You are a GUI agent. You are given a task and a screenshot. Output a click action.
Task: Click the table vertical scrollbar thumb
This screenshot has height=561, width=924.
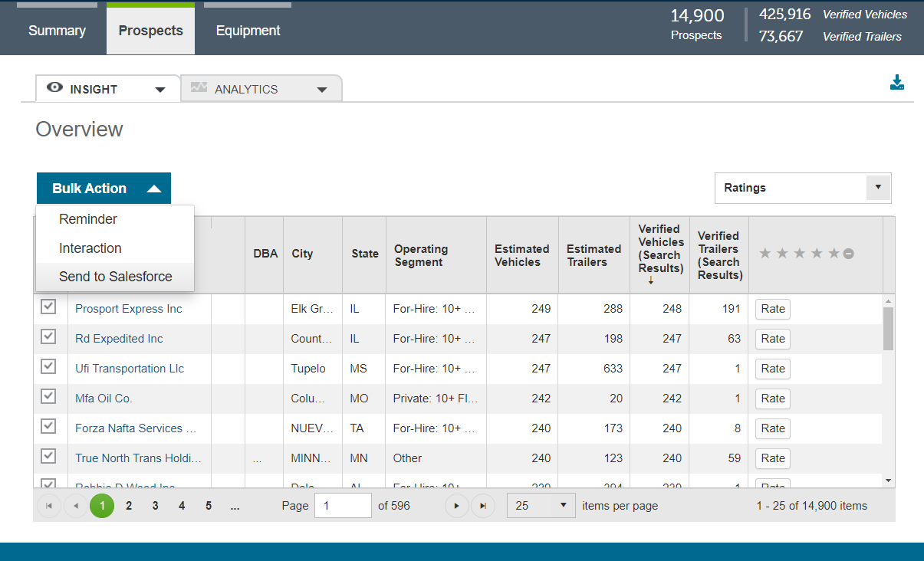click(888, 328)
